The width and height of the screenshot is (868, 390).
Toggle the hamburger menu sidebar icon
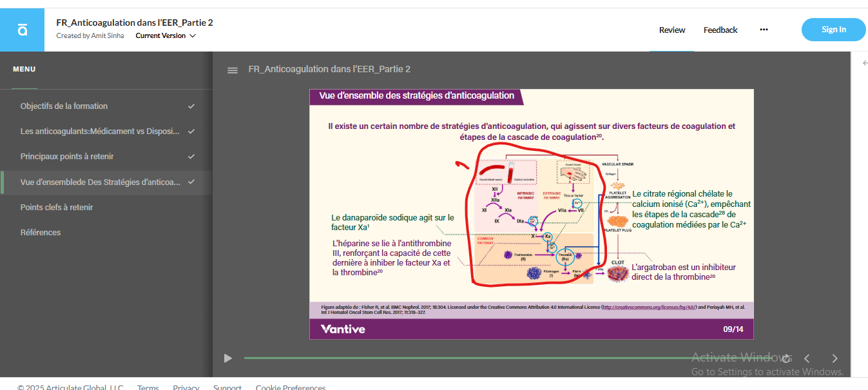pyautogui.click(x=233, y=70)
